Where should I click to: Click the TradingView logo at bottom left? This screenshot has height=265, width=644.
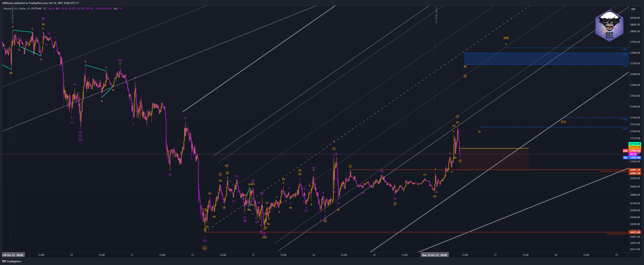click(11, 261)
